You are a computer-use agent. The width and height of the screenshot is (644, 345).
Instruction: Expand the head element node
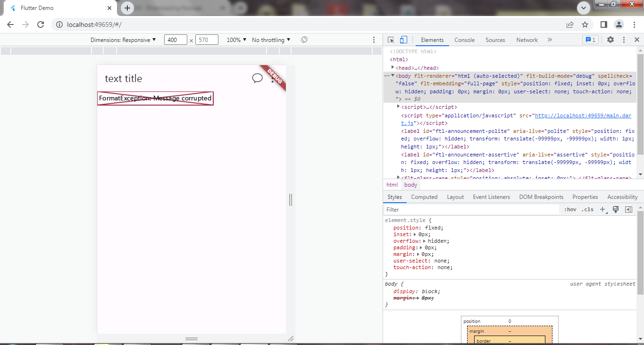coord(393,67)
